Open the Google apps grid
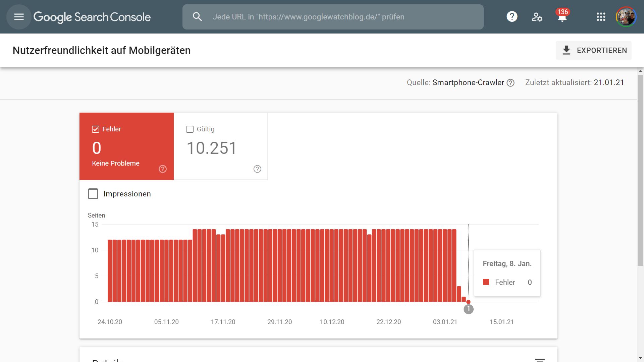644x362 pixels. (x=601, y=17)
